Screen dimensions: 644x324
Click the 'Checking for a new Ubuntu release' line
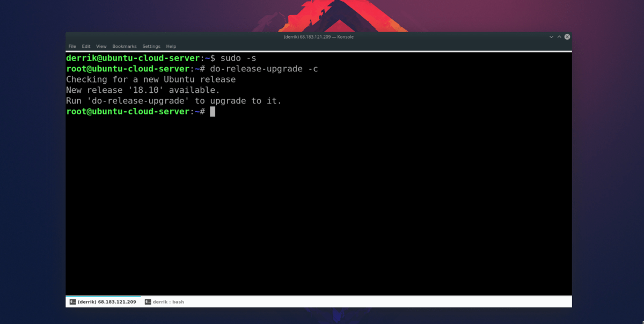[150, 79]
